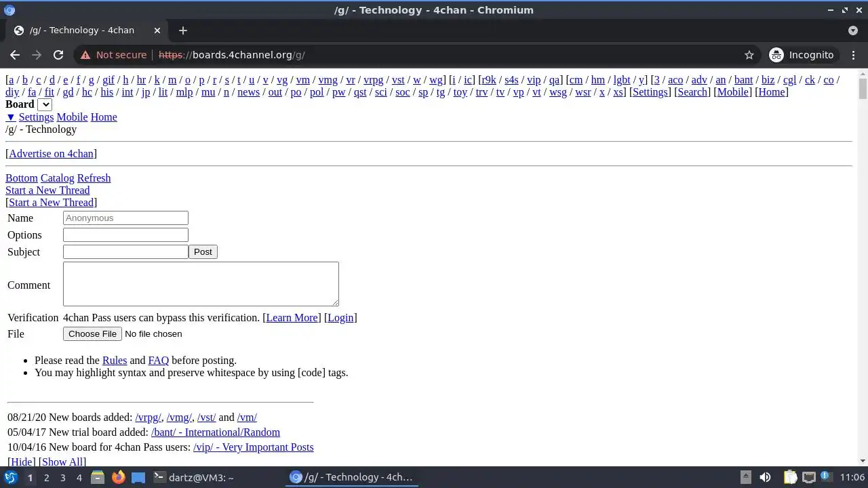This screenshot has height=488, width=868.
Task: Switch to workspace 2 in the taskbar
Action: tap(46, 477)
